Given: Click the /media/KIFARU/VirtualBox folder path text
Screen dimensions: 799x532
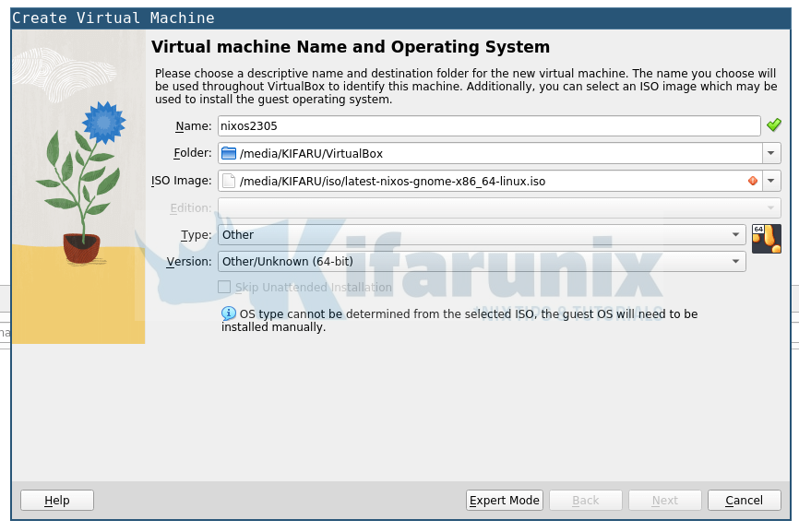Looking at the screenshot, I should click(311, 154).
